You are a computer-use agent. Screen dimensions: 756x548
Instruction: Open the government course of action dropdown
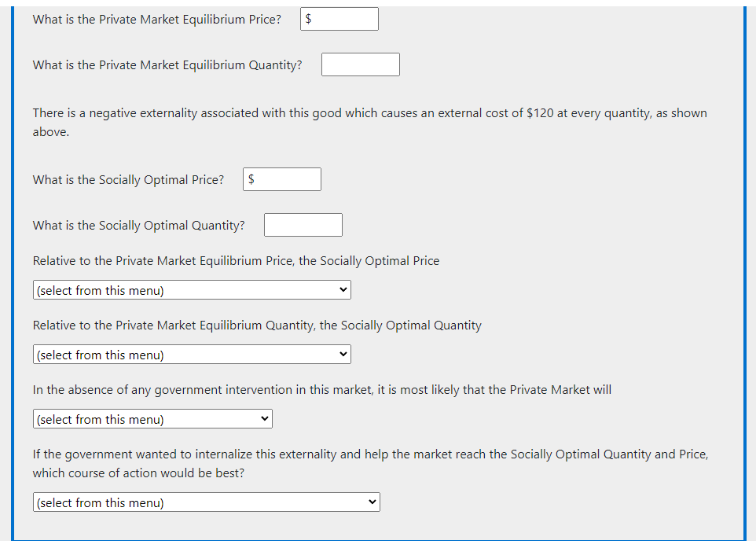[x=207, y=502]
